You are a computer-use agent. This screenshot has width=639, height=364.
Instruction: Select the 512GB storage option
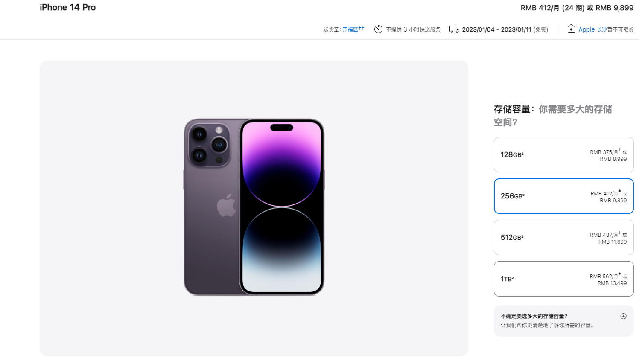(x=563, y=237)
